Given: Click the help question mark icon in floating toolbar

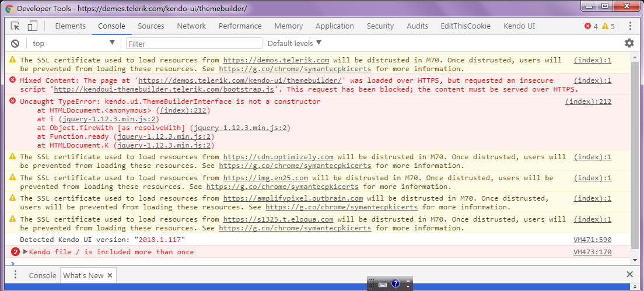Looking at the screenshot, I should 395,283.
